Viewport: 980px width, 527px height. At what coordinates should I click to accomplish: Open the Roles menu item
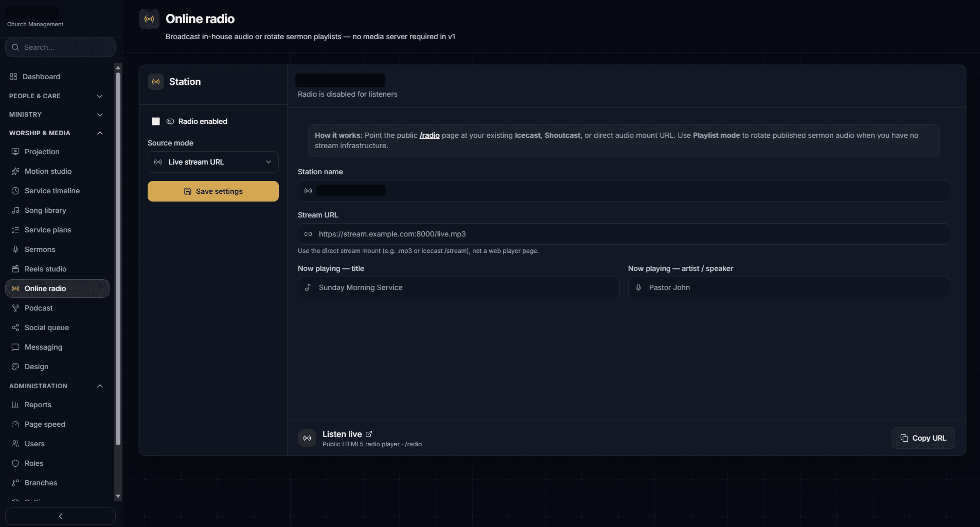(x=58, y=463)
